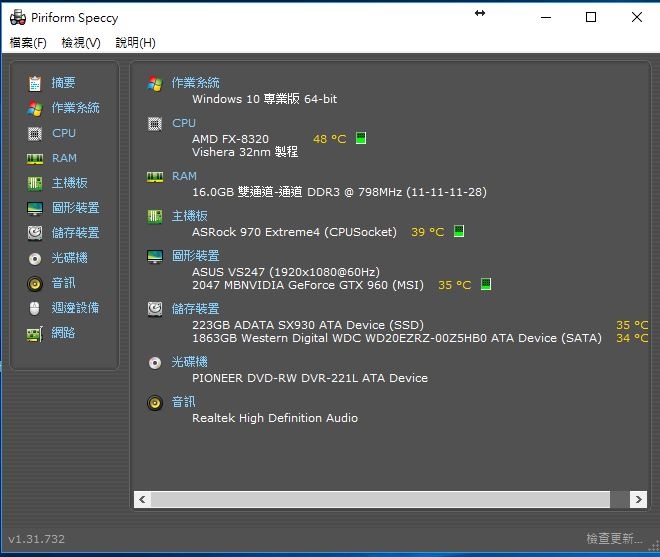Click the CPU chip icon in summary panel
660x557 pixels.
[154, 124]
